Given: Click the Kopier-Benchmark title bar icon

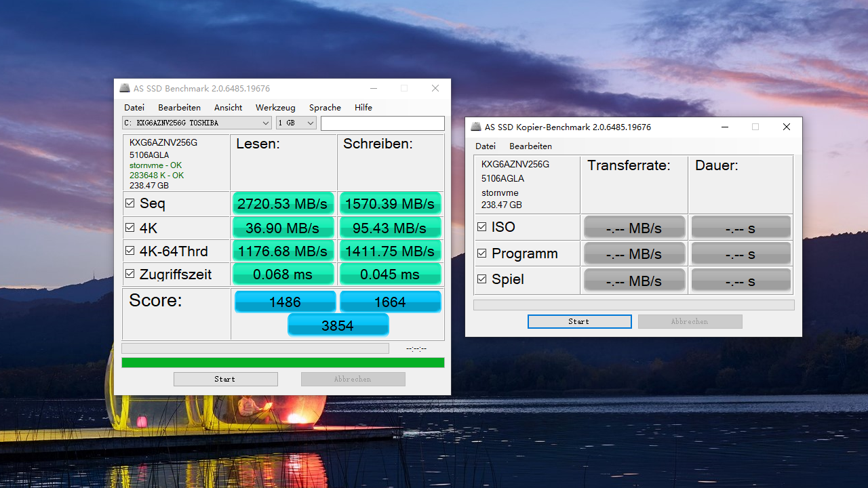Looking at the screenshot, I should tap(475, 127).
